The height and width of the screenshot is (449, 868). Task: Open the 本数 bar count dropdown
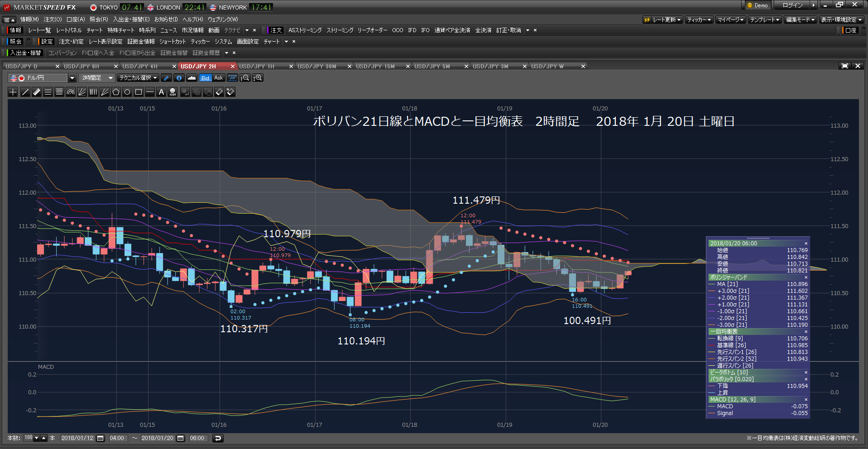[x=37, y=438]
